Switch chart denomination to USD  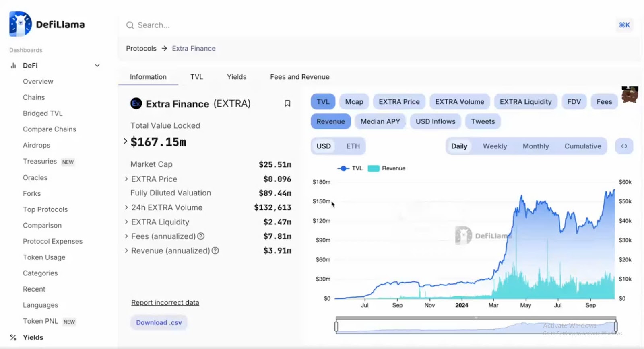click(324, 146)
